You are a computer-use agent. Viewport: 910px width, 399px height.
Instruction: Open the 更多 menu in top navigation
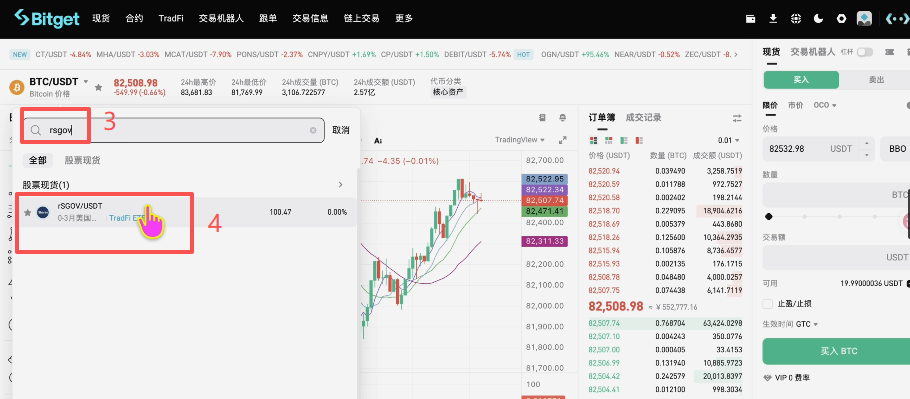[x=404, y=19]
